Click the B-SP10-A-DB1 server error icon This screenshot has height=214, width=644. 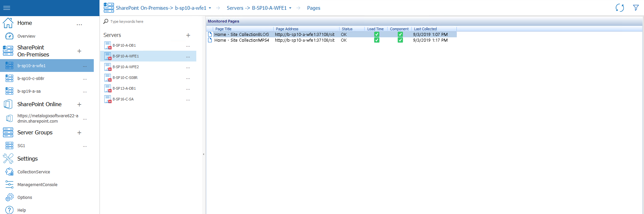pyautogui.click(x=108, y=45)
